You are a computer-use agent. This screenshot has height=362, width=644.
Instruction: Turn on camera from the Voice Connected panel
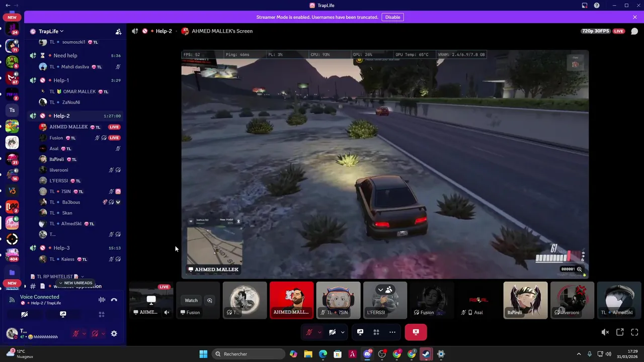coord(24,314)
